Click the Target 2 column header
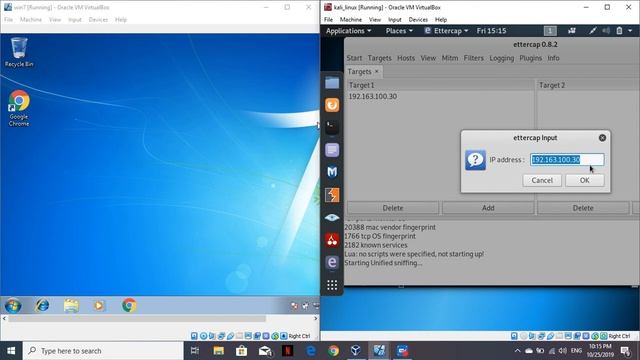 point(552,85)
